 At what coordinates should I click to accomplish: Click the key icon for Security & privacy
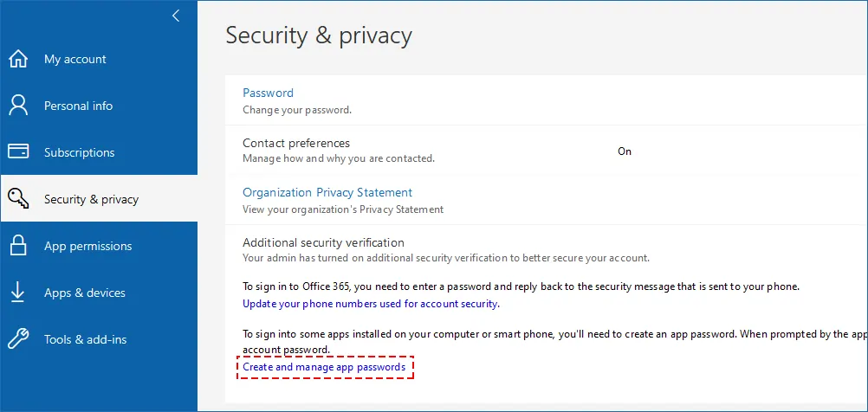[x=18, y=198]
